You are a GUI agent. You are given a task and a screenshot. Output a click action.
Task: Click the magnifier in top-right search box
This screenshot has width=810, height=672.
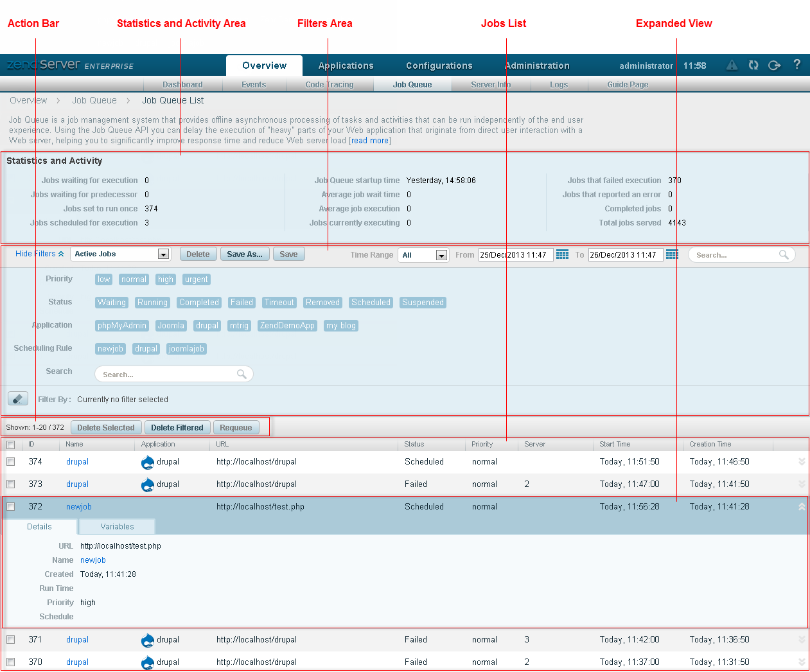tap(784, 255)
